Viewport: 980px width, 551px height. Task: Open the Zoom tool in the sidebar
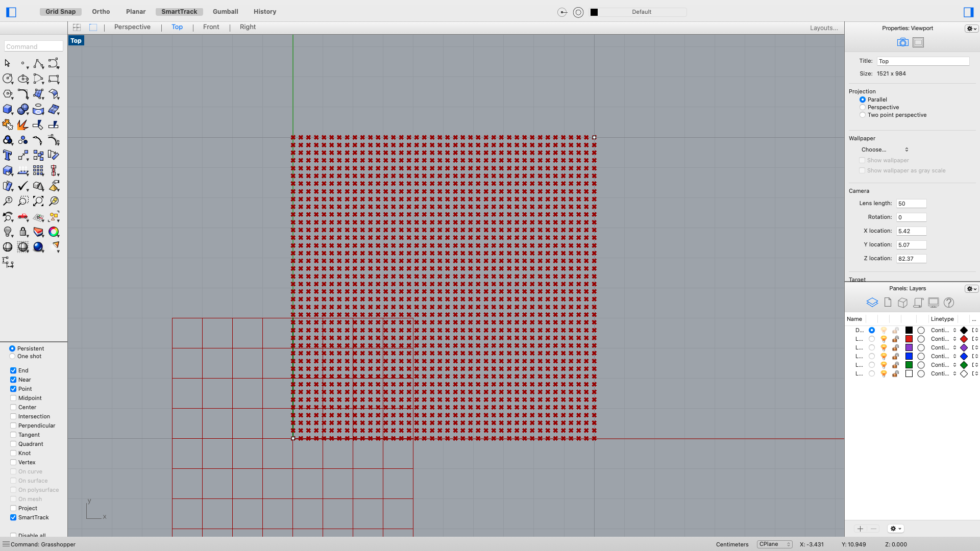click(8, 201)
